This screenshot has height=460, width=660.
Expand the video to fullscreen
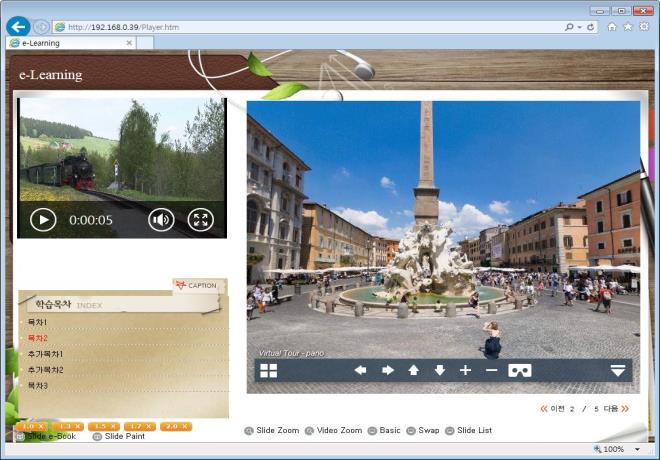coord(200,220)
